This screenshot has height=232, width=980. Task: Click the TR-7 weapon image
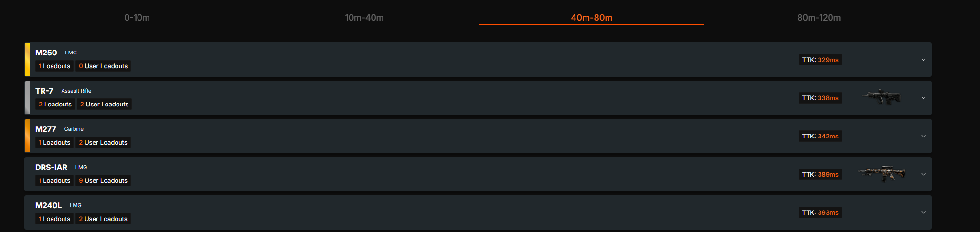881,97
